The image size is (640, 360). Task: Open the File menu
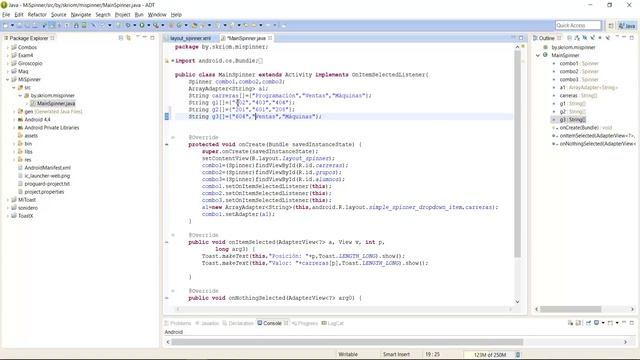(6, 15)
